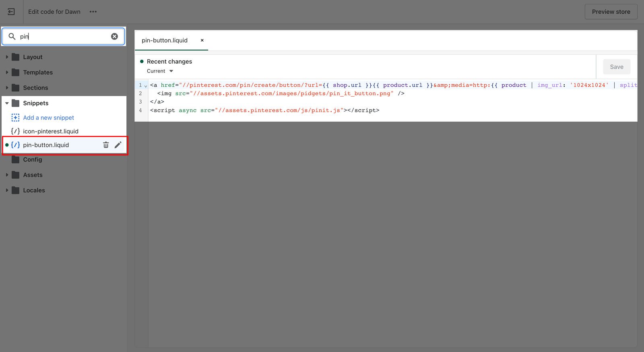Delete pin-button.liquid with trash icon
This screenshot has height=352, width=644.
tap(106, 145)
